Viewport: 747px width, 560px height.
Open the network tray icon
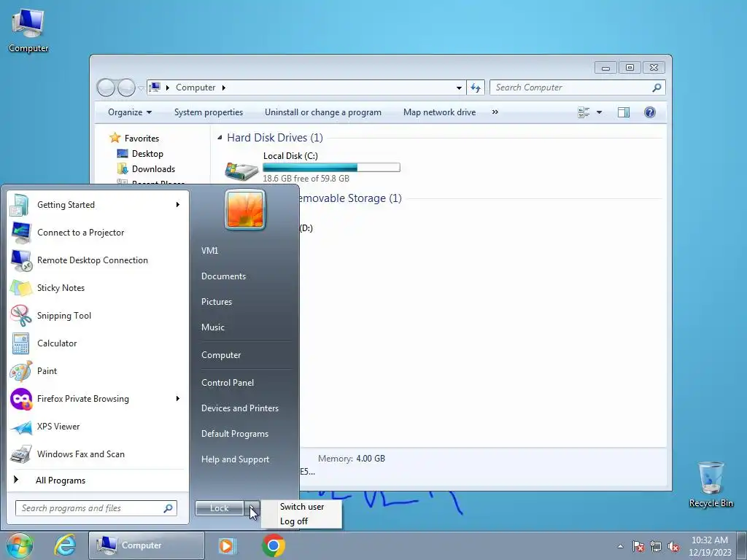point(656,546)
